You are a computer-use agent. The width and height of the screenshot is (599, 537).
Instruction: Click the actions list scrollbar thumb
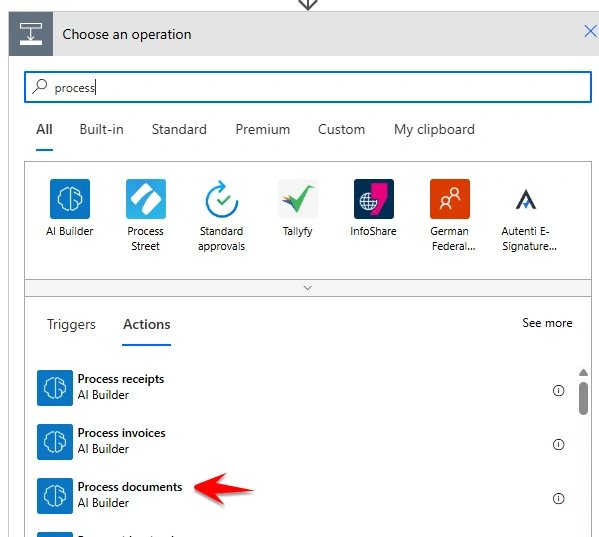583,398
